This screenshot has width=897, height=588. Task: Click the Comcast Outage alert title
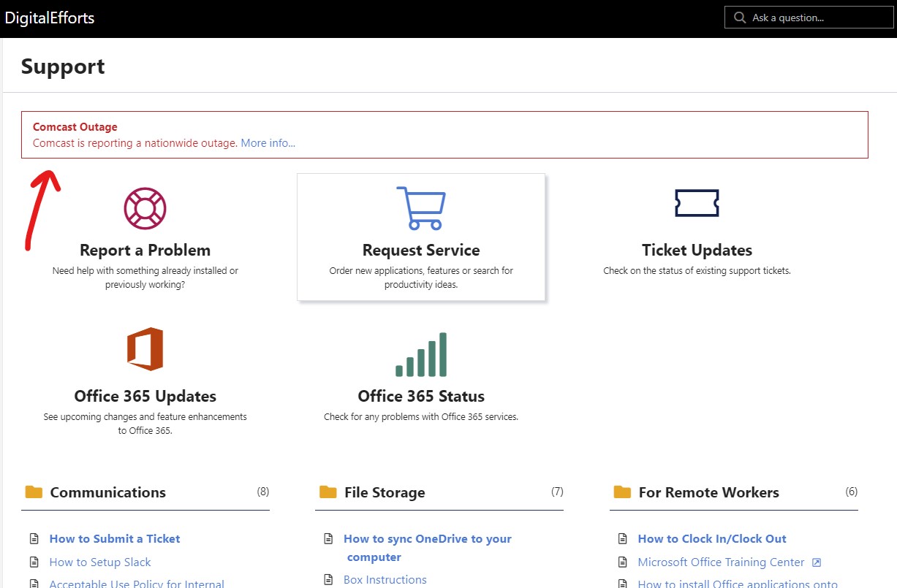(x=75, y=127)
